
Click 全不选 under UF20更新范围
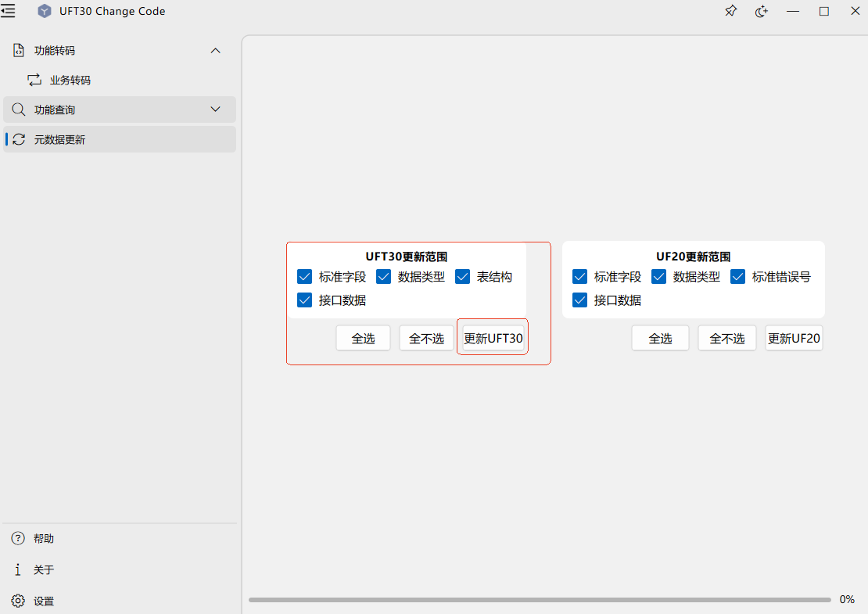(x=726, y=338)
